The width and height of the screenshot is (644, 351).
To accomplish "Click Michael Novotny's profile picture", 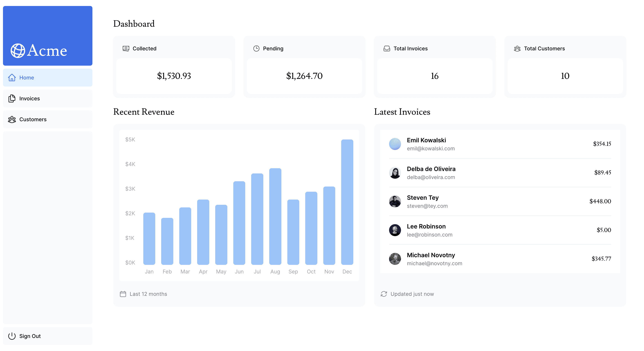I will pyautogui.click(x=395, y=259).
